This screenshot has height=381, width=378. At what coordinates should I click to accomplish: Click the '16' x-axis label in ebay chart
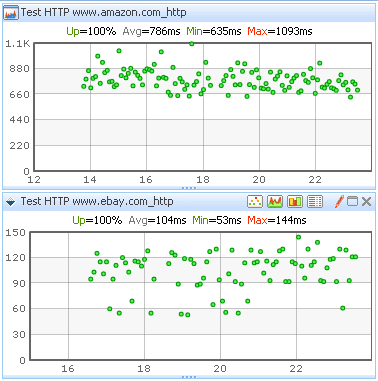68,369
